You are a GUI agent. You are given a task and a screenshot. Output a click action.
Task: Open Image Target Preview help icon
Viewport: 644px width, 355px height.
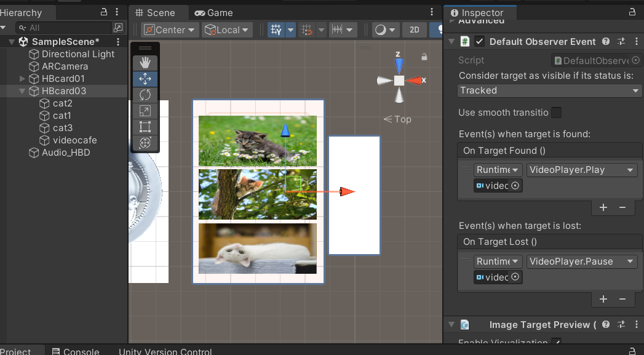605,324
